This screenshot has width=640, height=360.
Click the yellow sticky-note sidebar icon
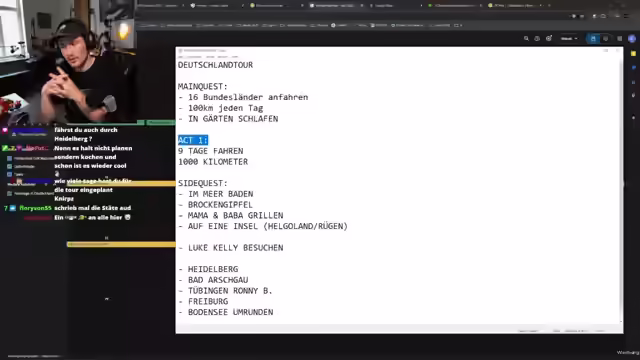633,53
